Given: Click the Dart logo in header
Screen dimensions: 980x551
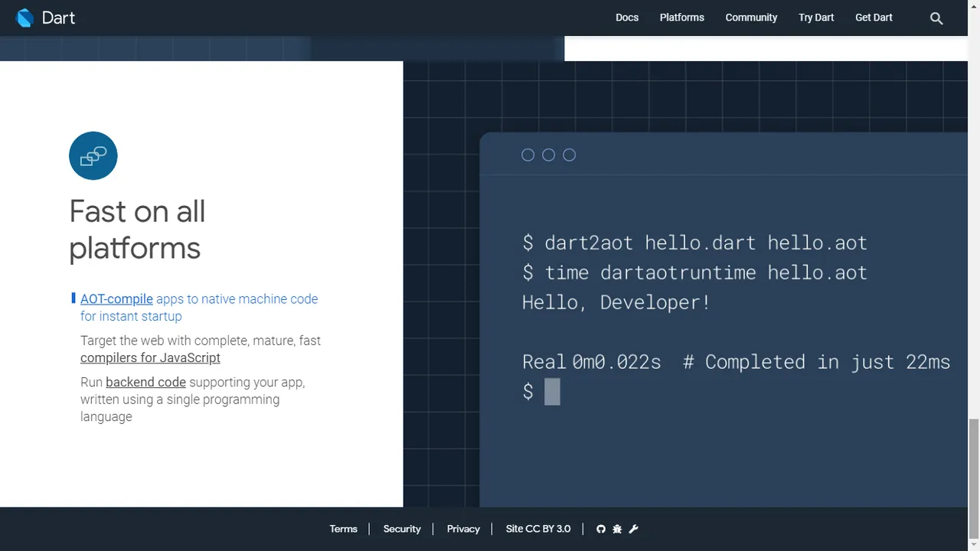Looking at the screenshot, I should pos(45,18).
